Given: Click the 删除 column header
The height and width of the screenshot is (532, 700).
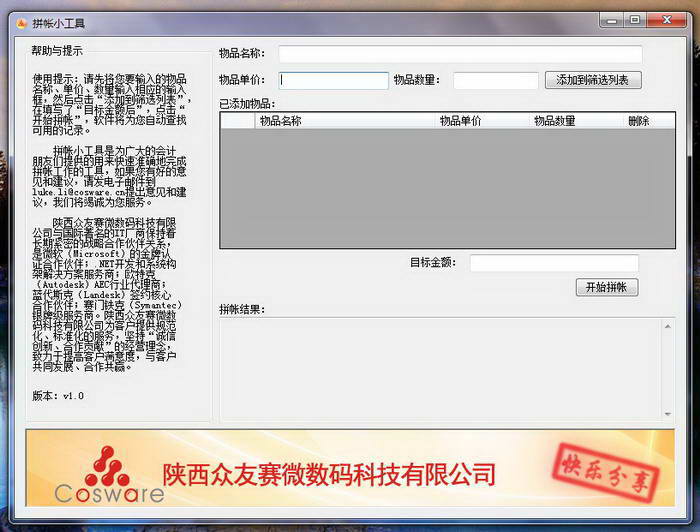Looking at the screenshot, I should pyautogui.click(x=649, y=121).
